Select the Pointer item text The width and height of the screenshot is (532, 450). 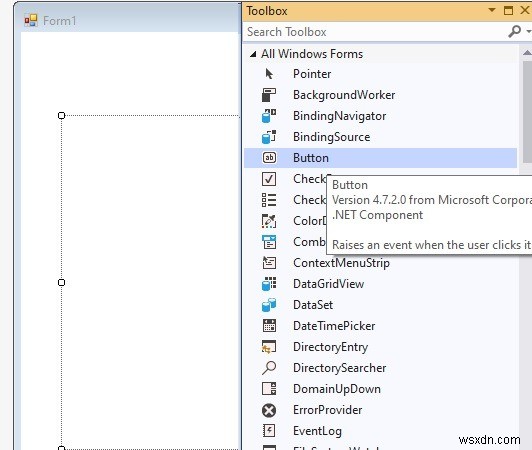[312, 74]
